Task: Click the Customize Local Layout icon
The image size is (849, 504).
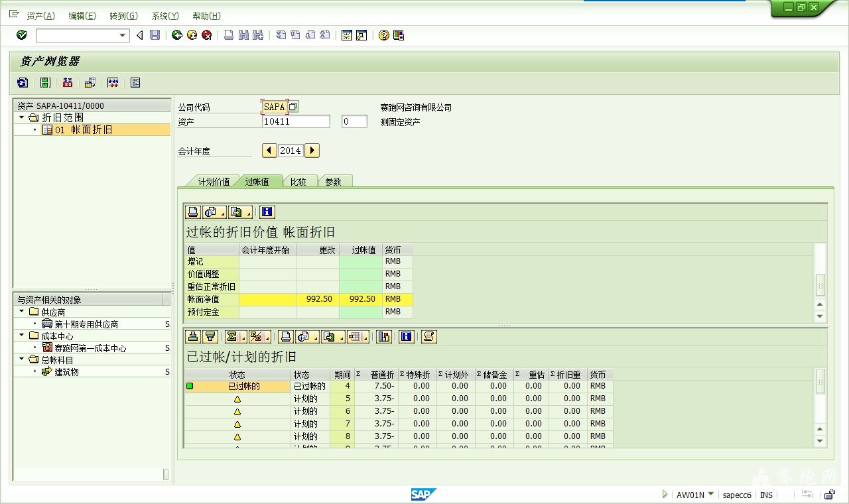Action: (399, 35)
